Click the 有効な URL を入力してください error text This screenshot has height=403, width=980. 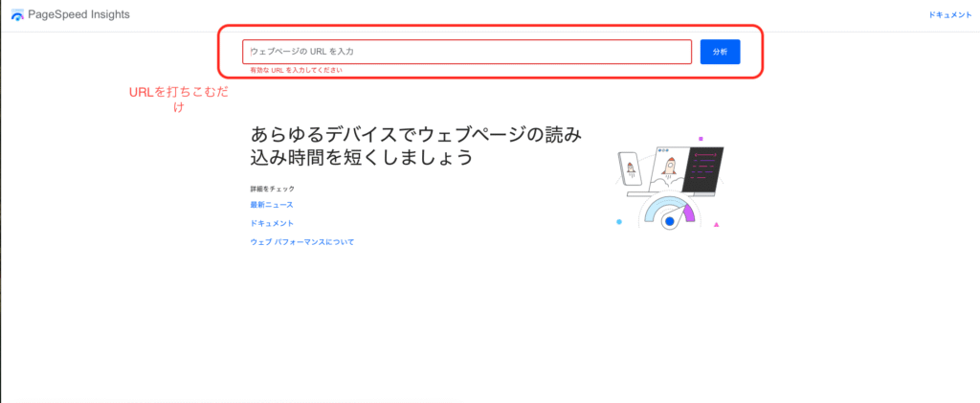[x=296, y=71]
